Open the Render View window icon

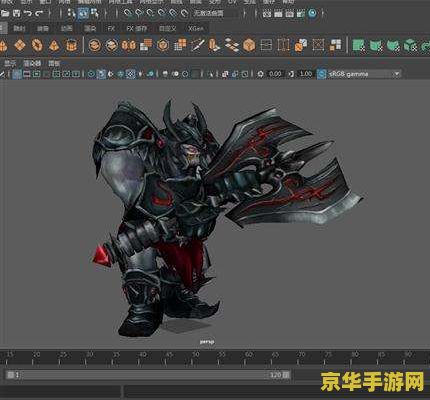pos(267,13)
